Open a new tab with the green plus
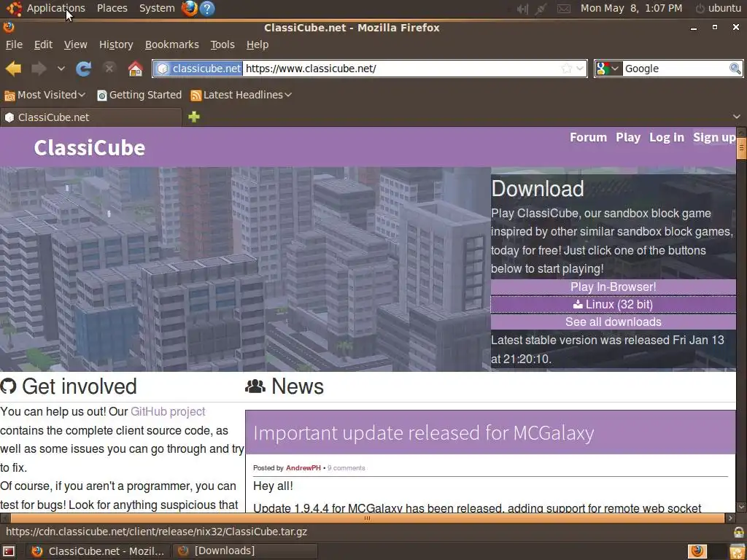The height and width of the screenshot is (560, 747). pos(194,117)
